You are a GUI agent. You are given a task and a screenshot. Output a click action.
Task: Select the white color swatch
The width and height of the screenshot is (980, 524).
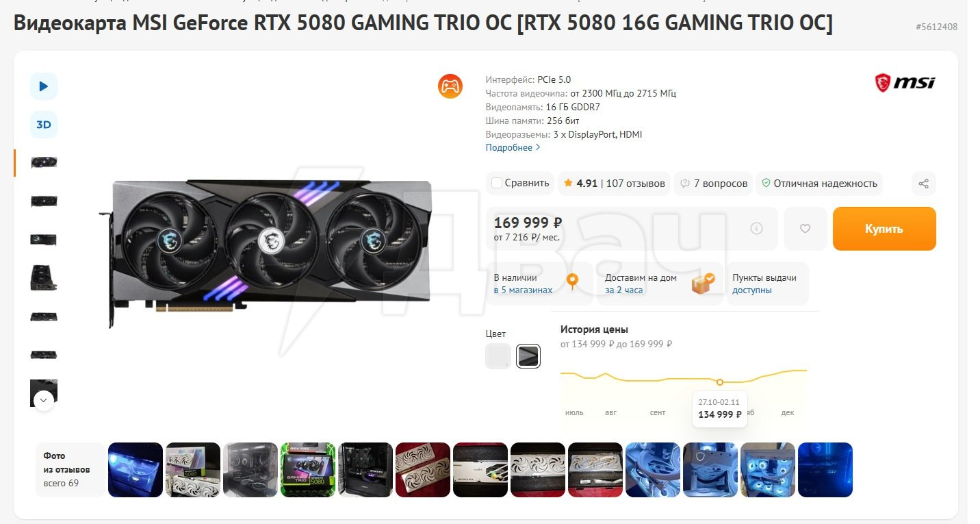498,356
